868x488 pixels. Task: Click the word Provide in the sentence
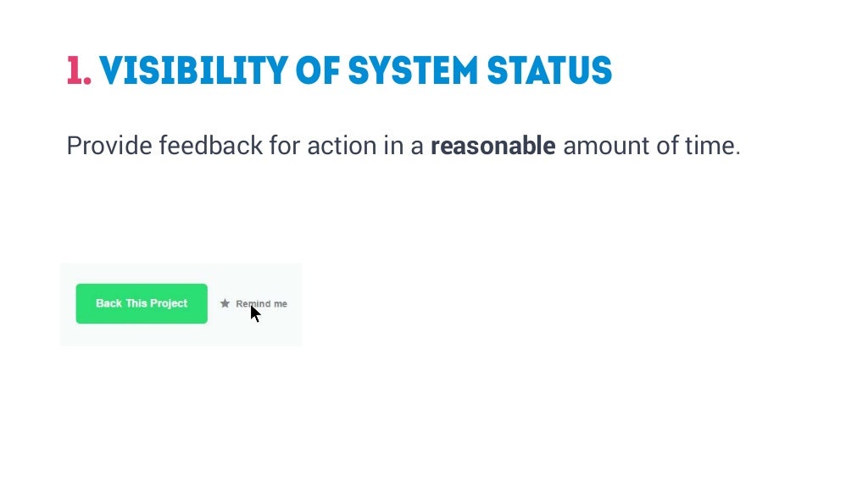109,146
